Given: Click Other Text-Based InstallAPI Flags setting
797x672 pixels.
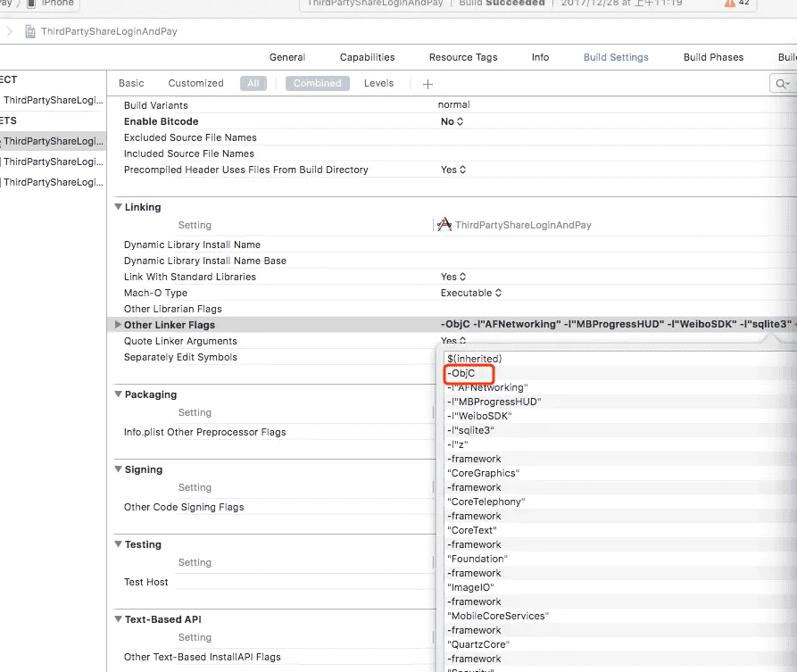Looking at the screenshot, I should (203, 657).
